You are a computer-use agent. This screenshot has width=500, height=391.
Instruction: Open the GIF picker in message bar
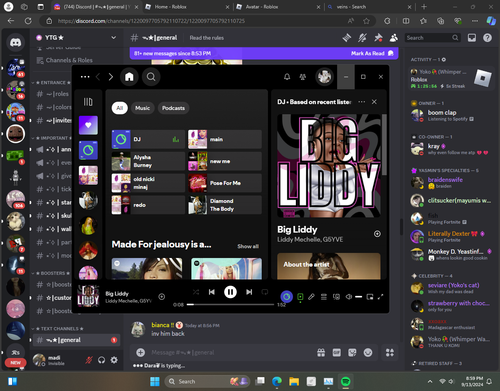pos(337,352)
